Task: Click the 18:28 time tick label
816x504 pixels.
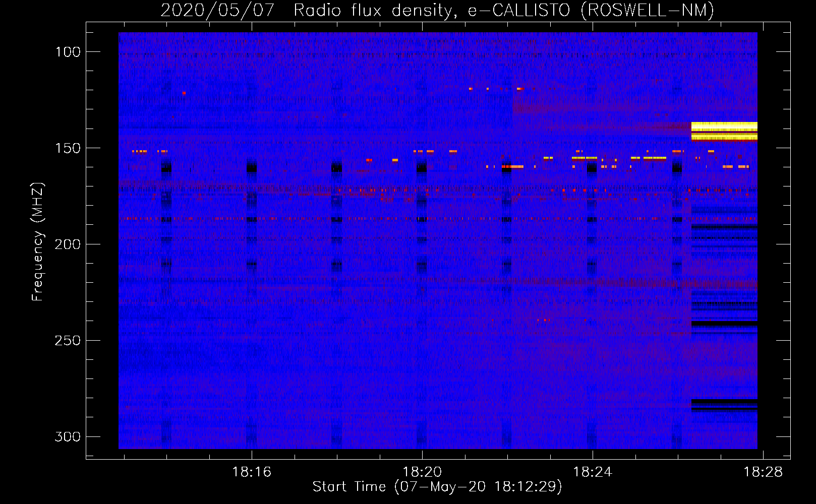Action: tap(763, 472)
